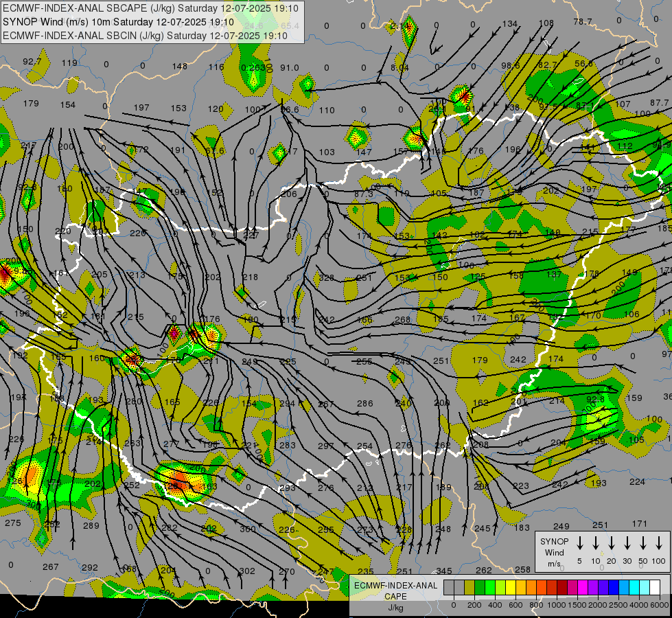Click the map value 134
Image resolution: width=672 pixels, height=618 pixels.
click(510, 23)
